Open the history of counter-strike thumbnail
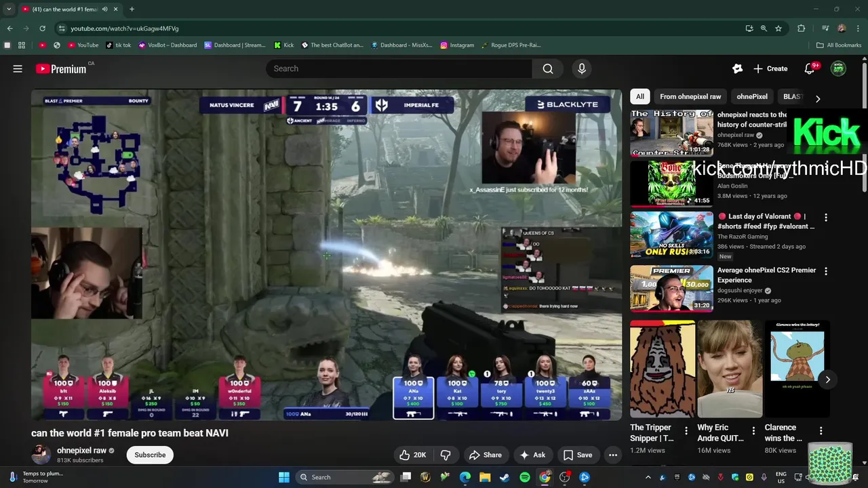This screenshot has height=488, width=868. (x=671, y=133)
